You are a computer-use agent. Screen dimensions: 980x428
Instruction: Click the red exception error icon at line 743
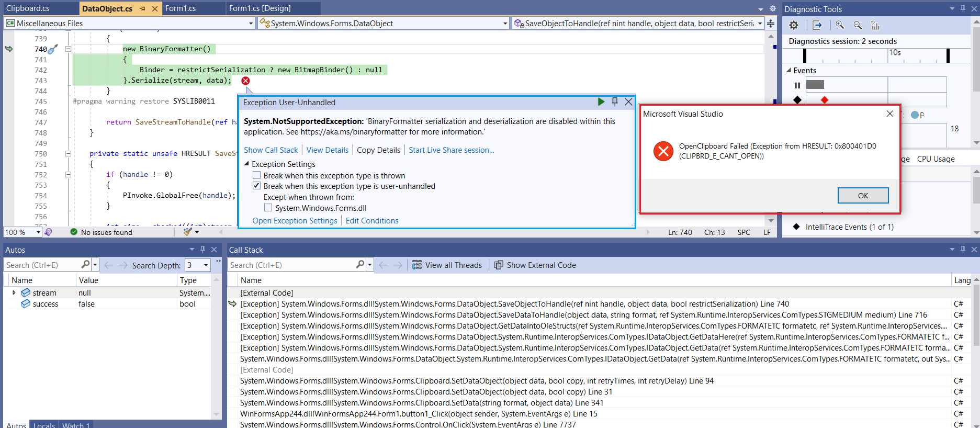point(245,81)
